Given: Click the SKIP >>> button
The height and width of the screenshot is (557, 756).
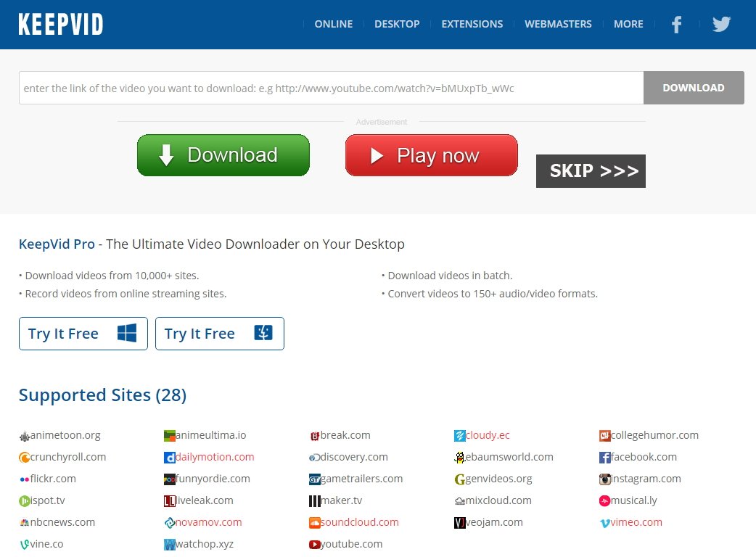Looking at the screenshot, I should [591, 171].
